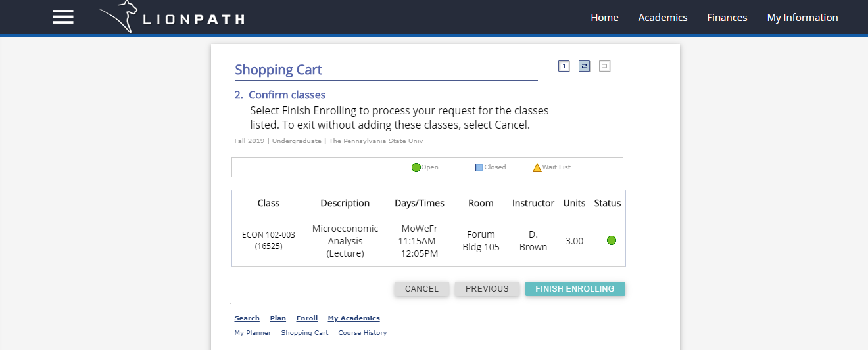Click ECON 102-003 green status icon
Image resolution: width=868 pixels, height=350 pixels.
coord(611,241)
